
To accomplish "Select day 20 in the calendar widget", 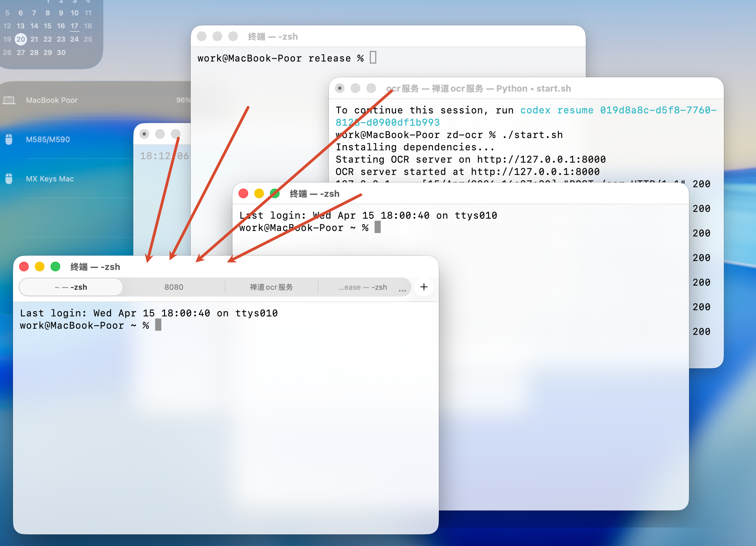I will (21, 39).
